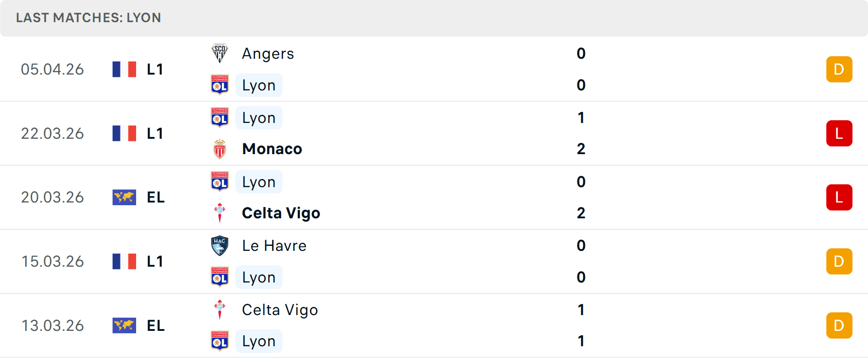Click Lyon crest in the Angers match

click(x=220, y=85)
